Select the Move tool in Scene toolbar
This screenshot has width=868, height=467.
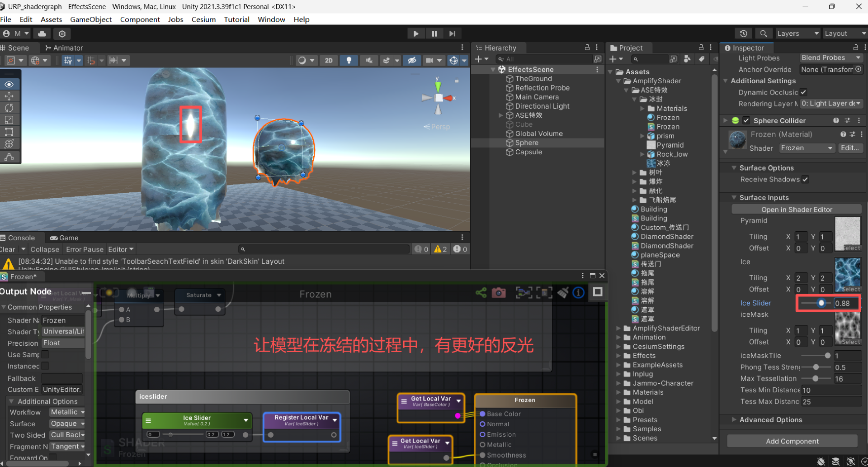pos(9,96)
